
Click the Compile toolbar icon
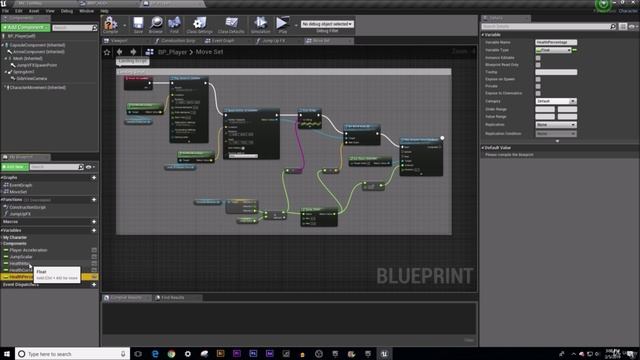(x=110, y=24)
